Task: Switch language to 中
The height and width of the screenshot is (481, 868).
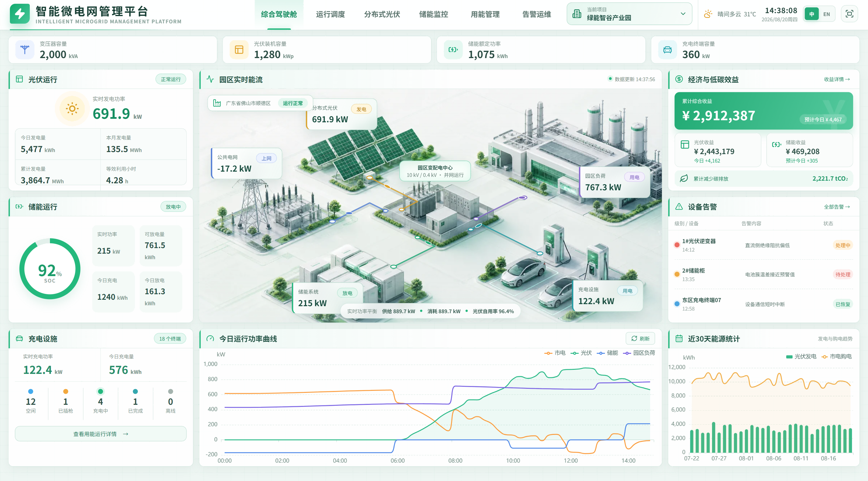Action: tap(811, 14)
